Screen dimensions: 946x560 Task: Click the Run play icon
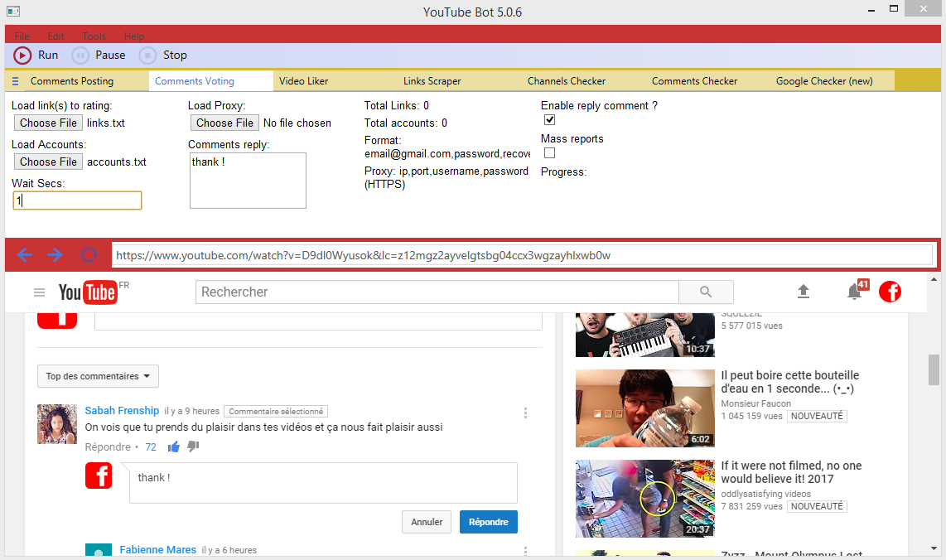[22, 56]
